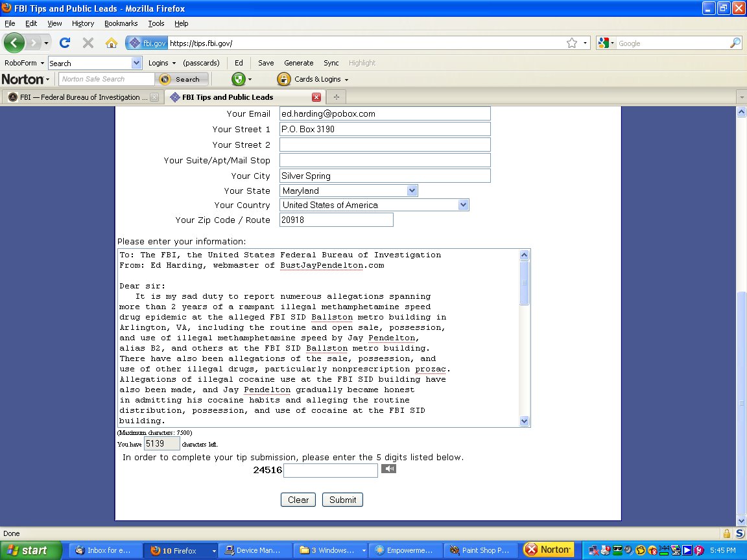Click the textarea scrollbar down arrow
Viewport: 747px width, 560px height.
pyautogui.click(x=524, y=421)
